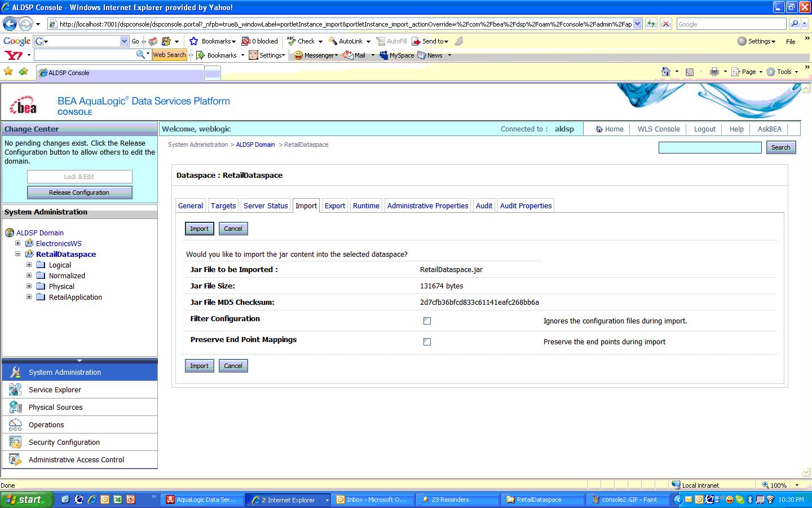This screenshot has width=812, height=508.
Task: Expand the Normalized folder node
Action: (x=29, y=275)
